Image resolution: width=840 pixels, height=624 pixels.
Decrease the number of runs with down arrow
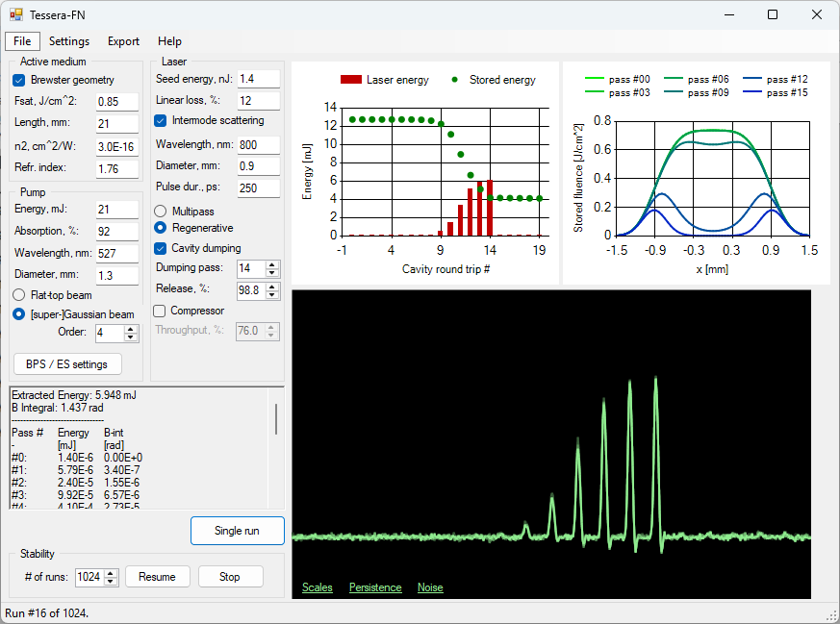111,581
